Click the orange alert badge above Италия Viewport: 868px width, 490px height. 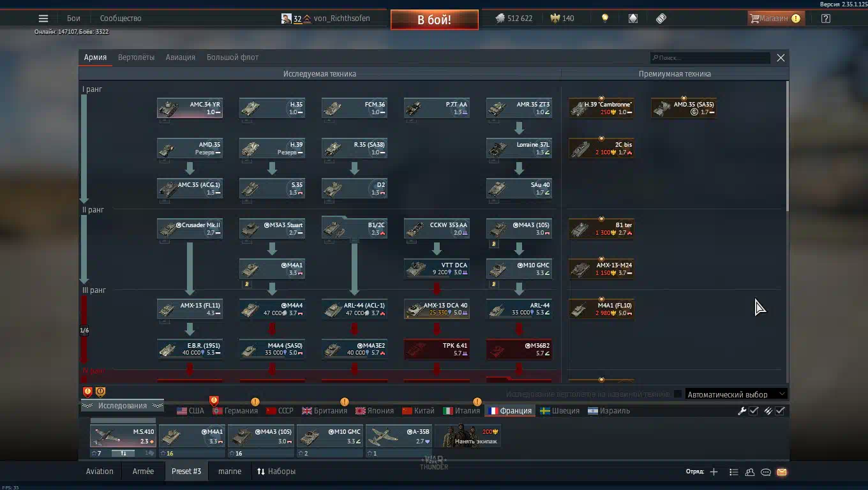coord(477,402)
